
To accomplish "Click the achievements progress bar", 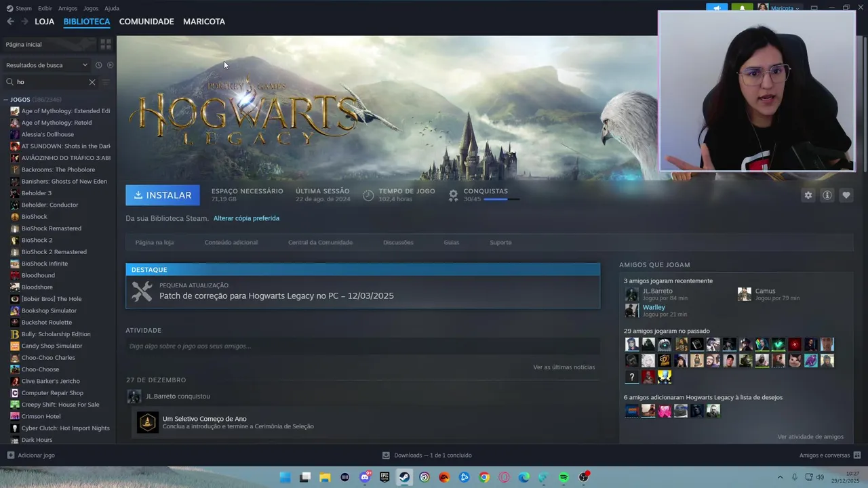I will (502, 199).
